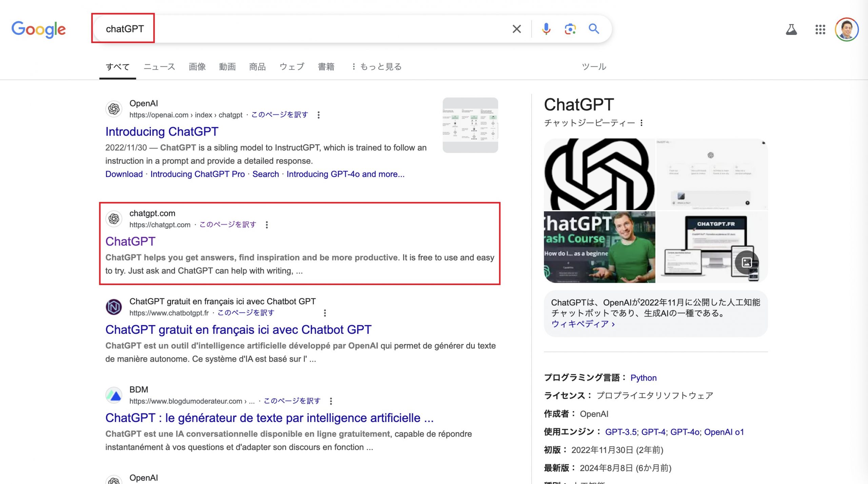Switch to the ニュース tab
This screenshot has width=868, height=484.
[159, 66]
